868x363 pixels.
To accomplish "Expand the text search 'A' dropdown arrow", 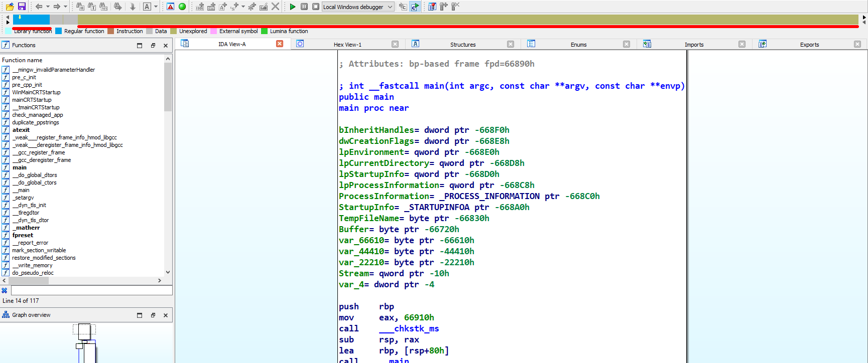I will [156, 7].
